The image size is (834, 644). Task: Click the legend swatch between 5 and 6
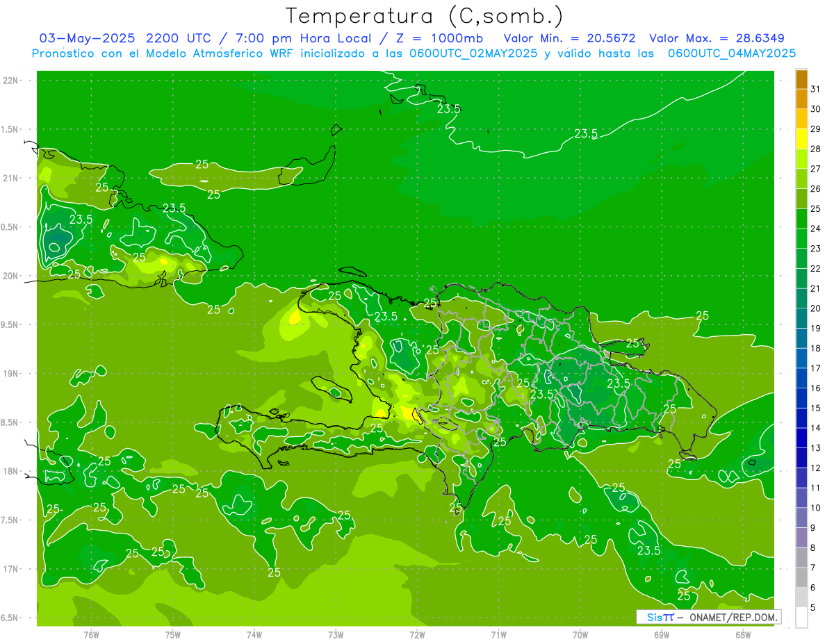click(802, 598)
